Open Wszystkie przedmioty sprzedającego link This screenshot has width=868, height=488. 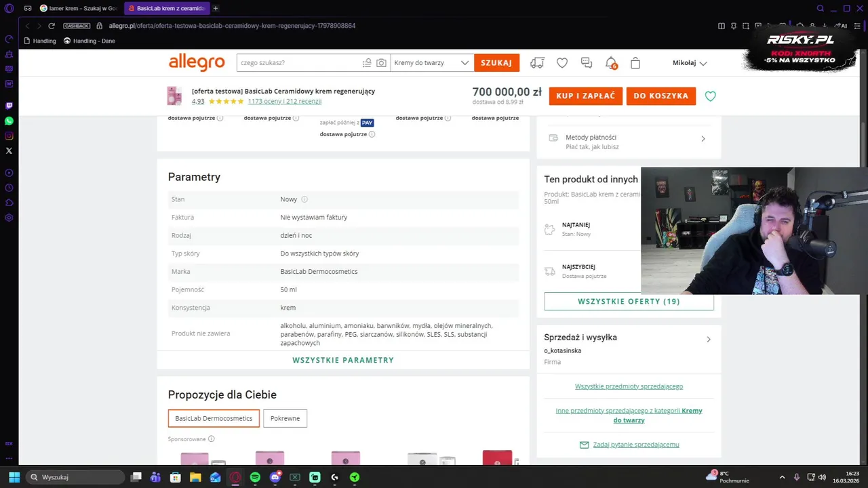pyautogui.click(x=629, y=386)
